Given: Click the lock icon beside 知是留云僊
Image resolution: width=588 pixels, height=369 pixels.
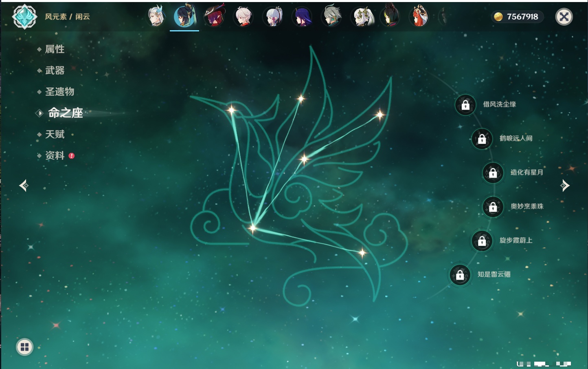Looking at the screenshot, I should point(460,275).
